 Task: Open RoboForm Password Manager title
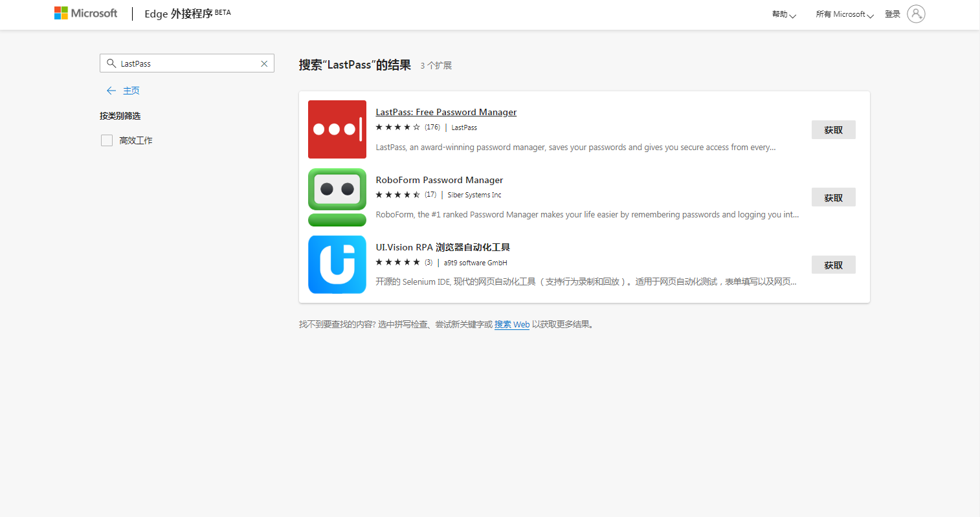point(439,180)
